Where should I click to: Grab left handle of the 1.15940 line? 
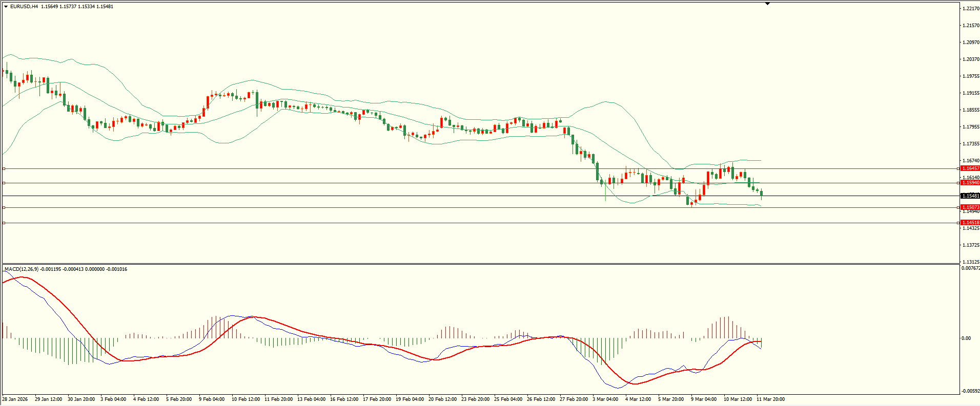coord(4,183)
